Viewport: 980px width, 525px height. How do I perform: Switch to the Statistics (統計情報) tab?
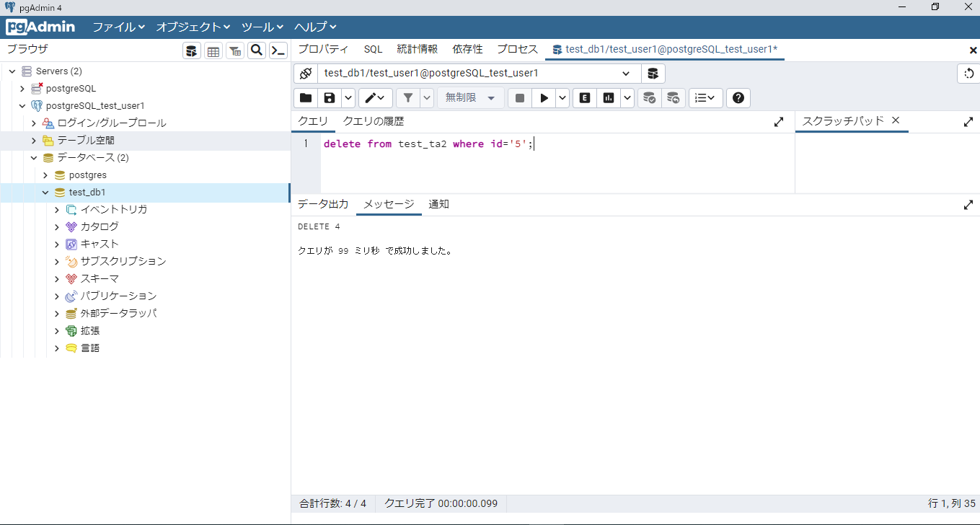417,49
